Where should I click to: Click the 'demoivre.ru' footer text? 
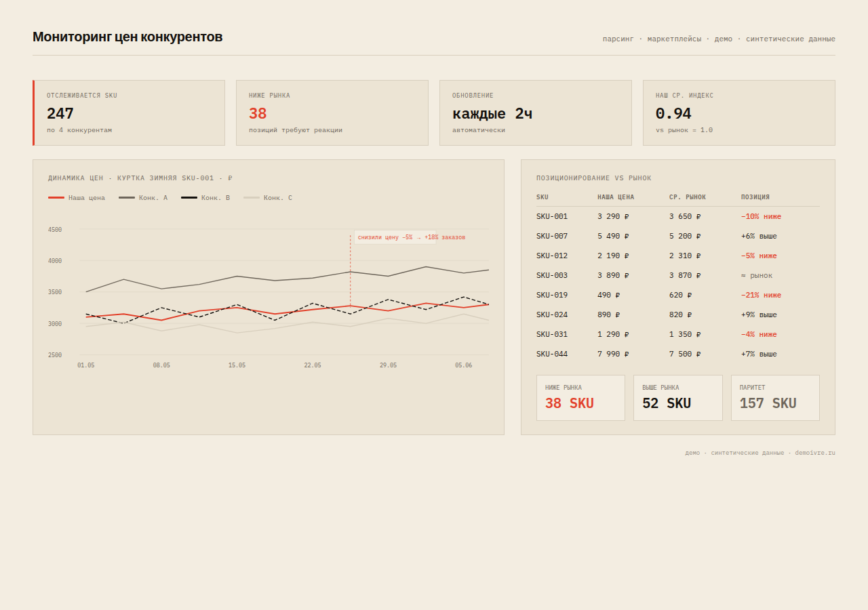click(x=815, y=453)
